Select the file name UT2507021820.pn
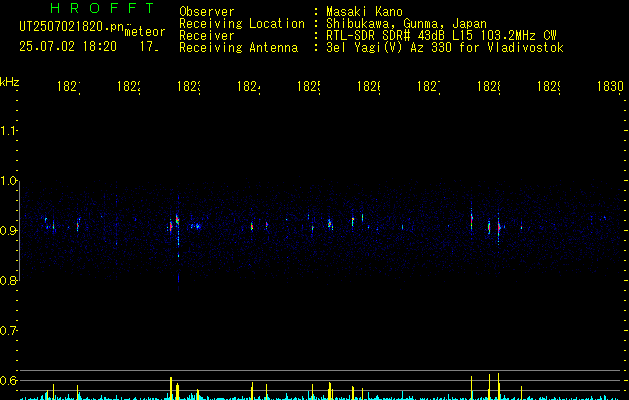This screenshot has width=629, height=400. 71,27
